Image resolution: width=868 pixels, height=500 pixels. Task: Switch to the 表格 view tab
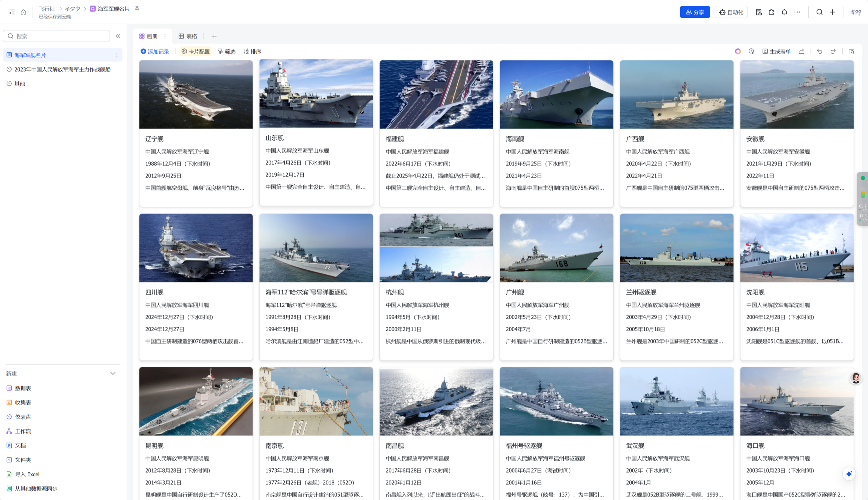tap(188, 36)
